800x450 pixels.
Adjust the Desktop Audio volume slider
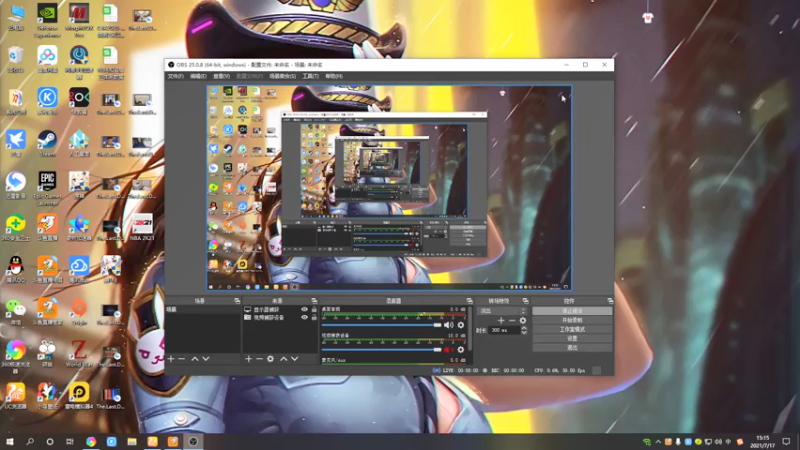click(x=382, y=325)
